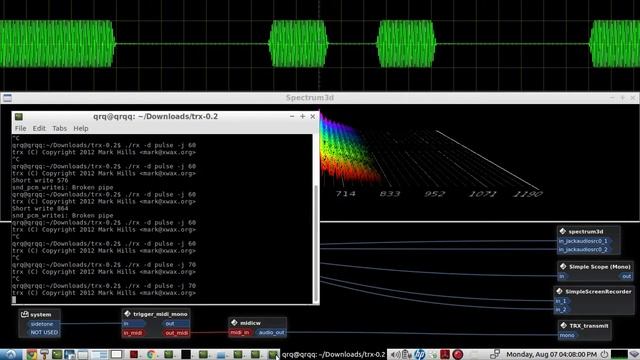640x360 pixels.
Task: Select the in port of Simple Scope
Action: [x=562, y=276]
